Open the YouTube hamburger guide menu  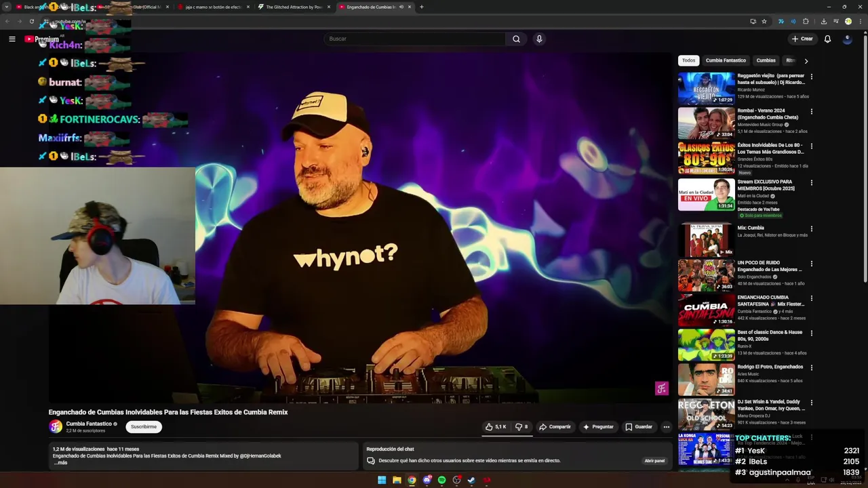click(x=12, y=39)
